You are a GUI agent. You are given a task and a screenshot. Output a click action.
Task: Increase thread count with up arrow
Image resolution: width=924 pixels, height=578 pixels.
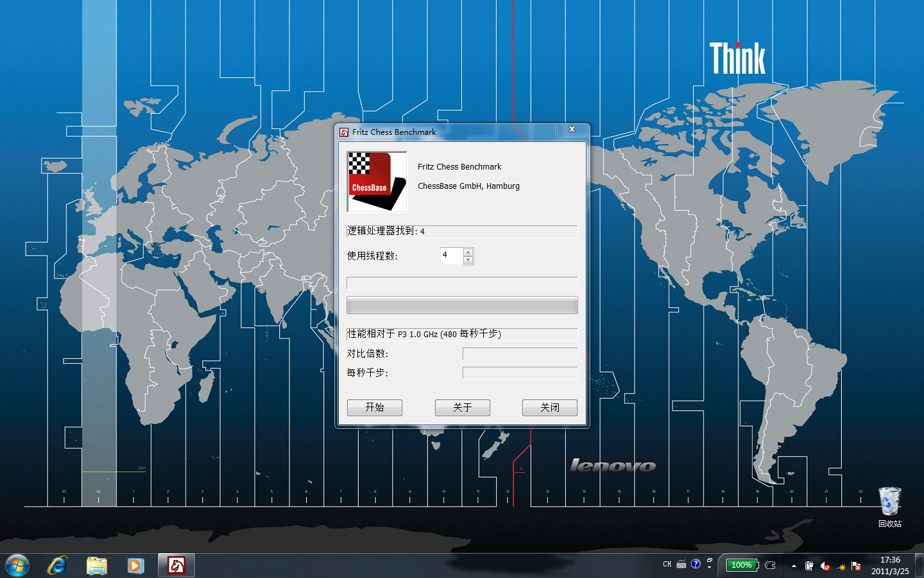pos(468,252)
